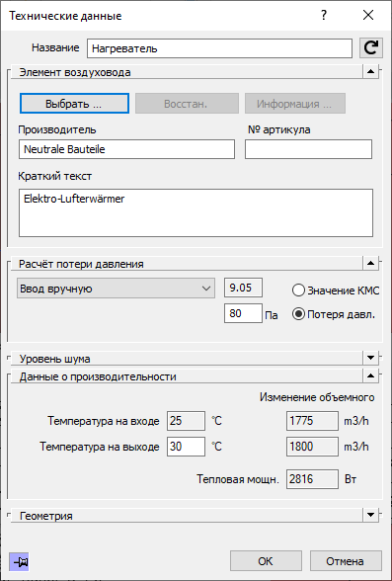Click the volume flow field showing 1775
Screen dimensions: 392x581
(312, 421)
